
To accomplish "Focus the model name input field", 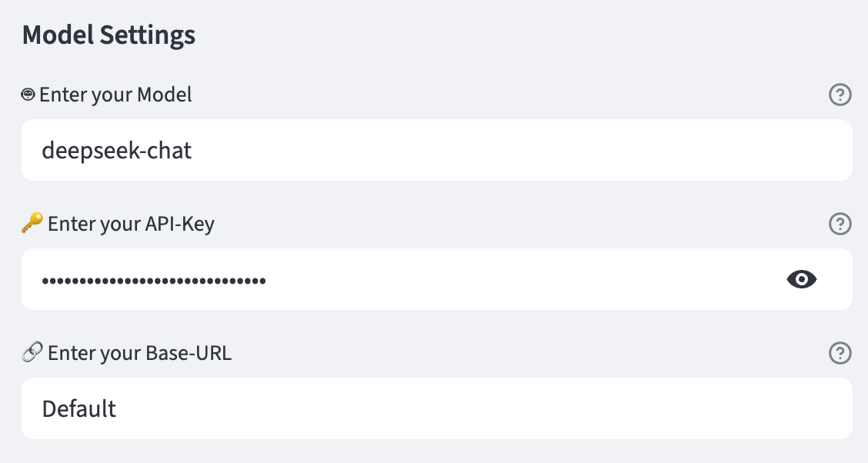I will click(437, 150).
